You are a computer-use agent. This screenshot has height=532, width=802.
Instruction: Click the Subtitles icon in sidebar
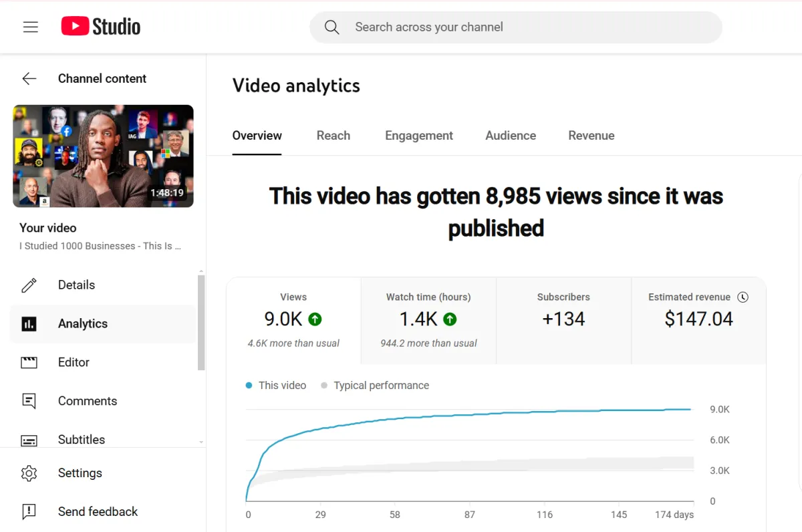click(29, 440)
